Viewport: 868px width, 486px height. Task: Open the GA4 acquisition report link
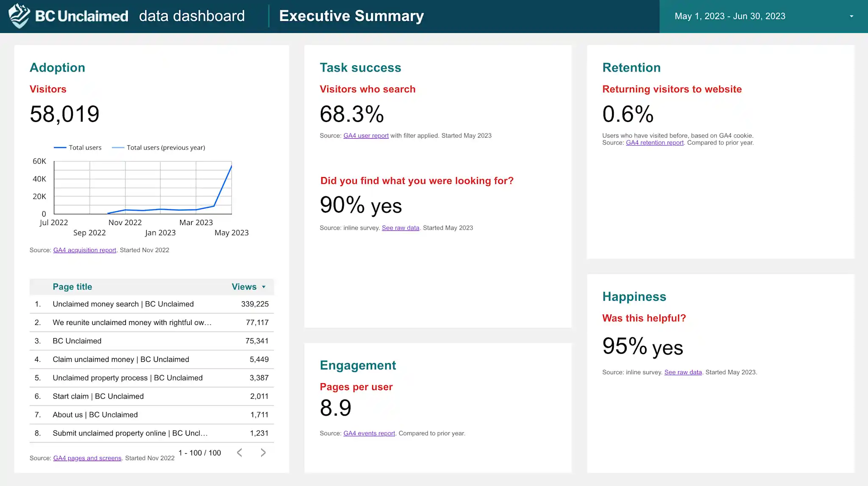click(84, 250)
